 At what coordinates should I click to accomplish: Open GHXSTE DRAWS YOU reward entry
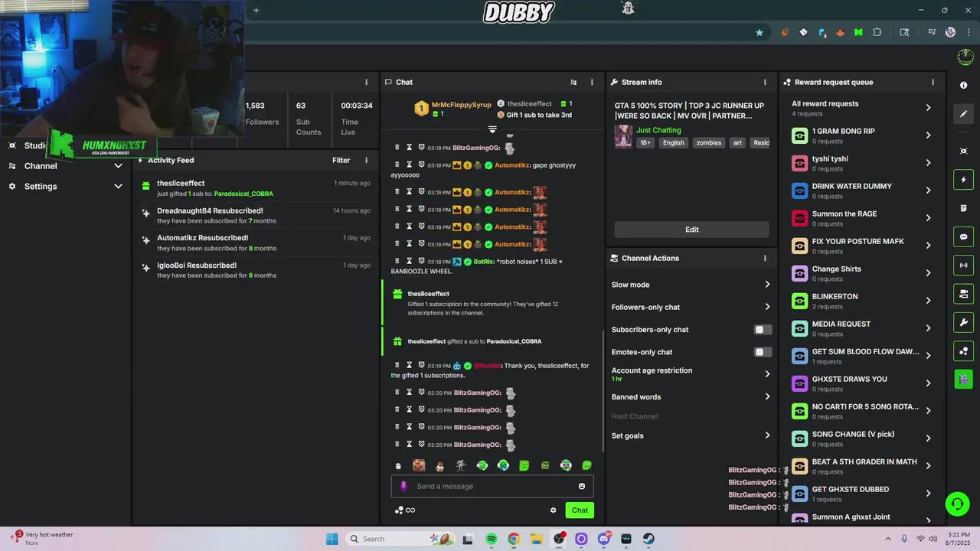point(862,383)
